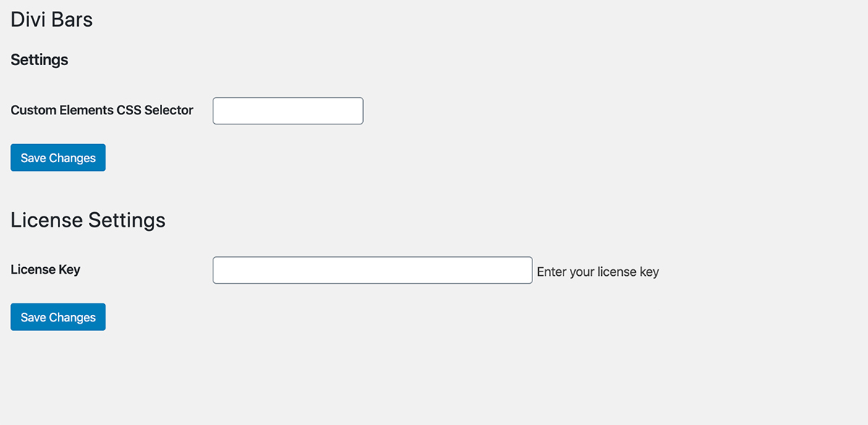
Task: Save the entered license key
Action: [58, 317]
